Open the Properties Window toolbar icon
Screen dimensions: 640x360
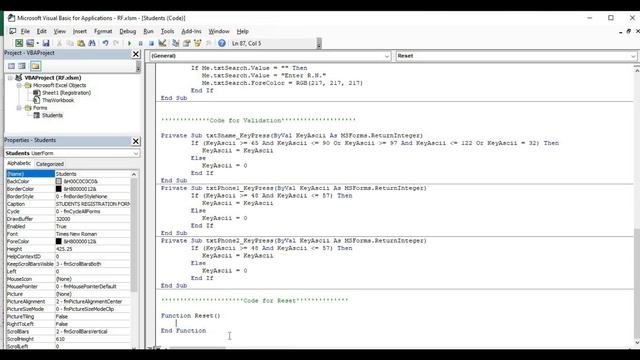(x=187, y=43)
